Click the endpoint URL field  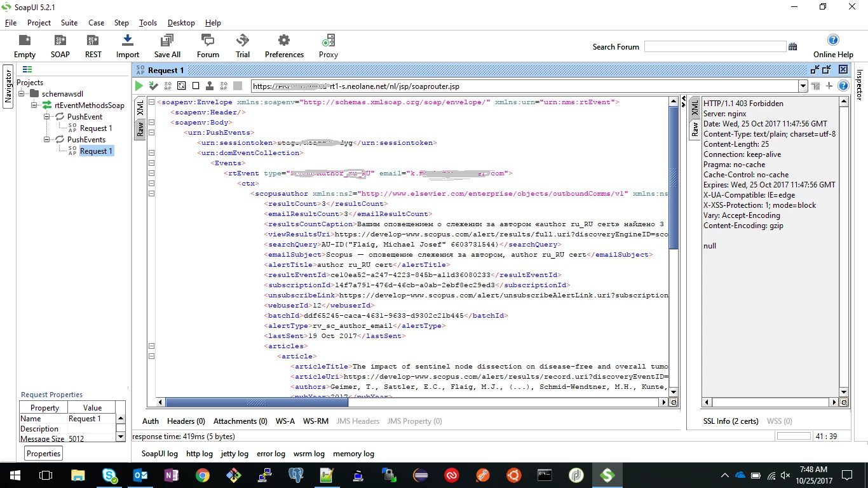click(x=524, y=86)
